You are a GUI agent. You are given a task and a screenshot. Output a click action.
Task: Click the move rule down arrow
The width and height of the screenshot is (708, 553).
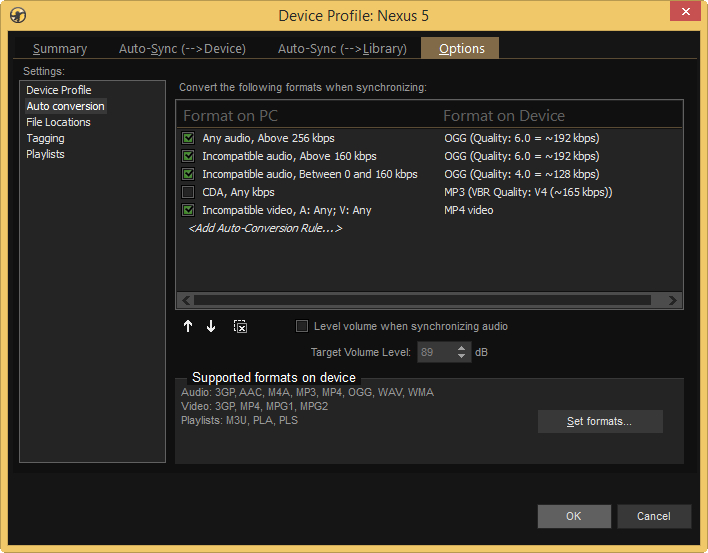coord(211,327)
